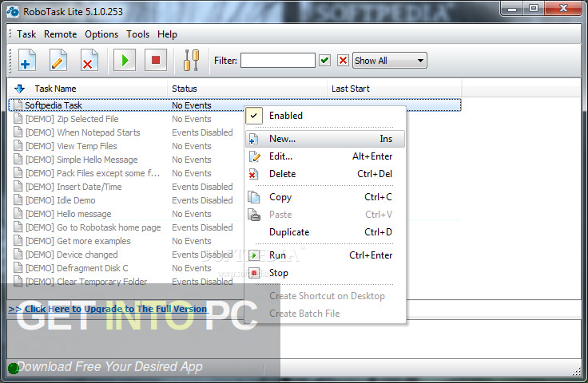Click the New icon in the context menu
The width and height of the screenshot is (588, 383).
[x=254, y=140]
